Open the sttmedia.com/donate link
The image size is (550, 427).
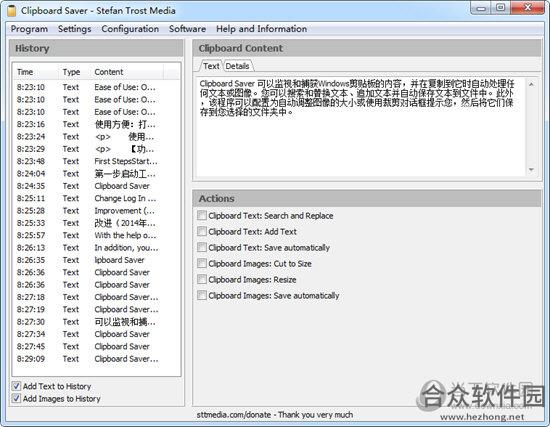click(x=234, y=415)
